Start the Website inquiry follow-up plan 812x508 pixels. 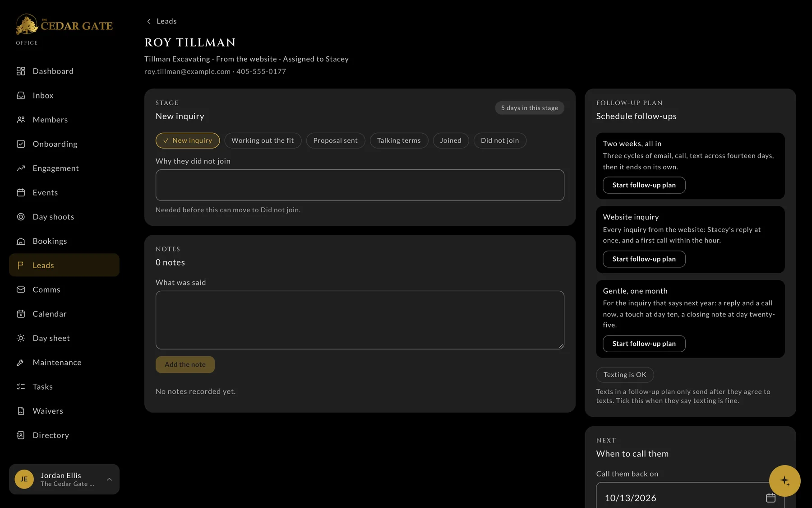[644, 259]
